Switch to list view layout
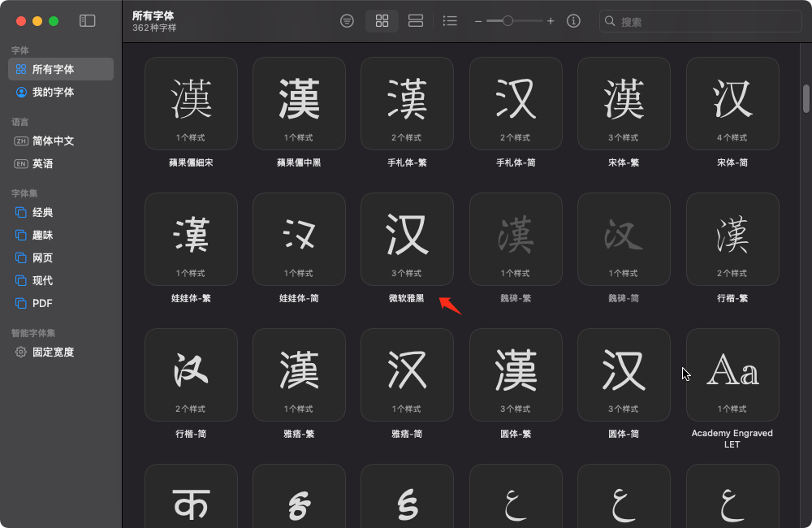The width and height of the screenshot is (812, 528). pos(450,21)
